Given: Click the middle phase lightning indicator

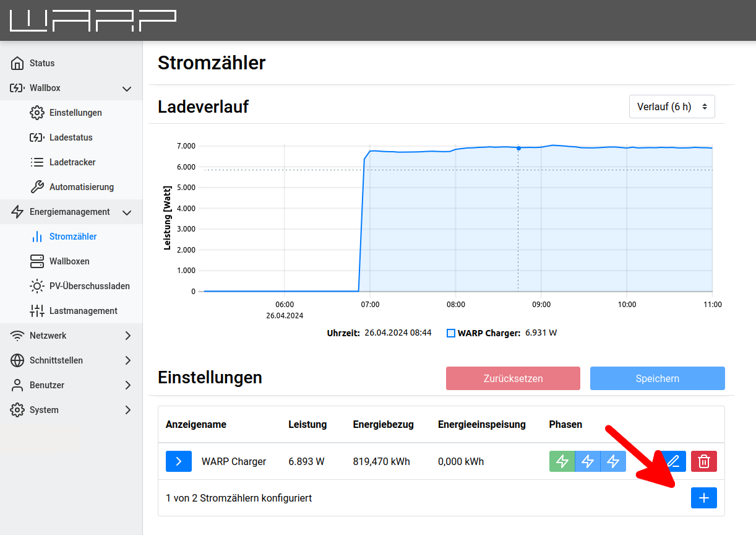Looking at the screenshot, I should point(588,461).
